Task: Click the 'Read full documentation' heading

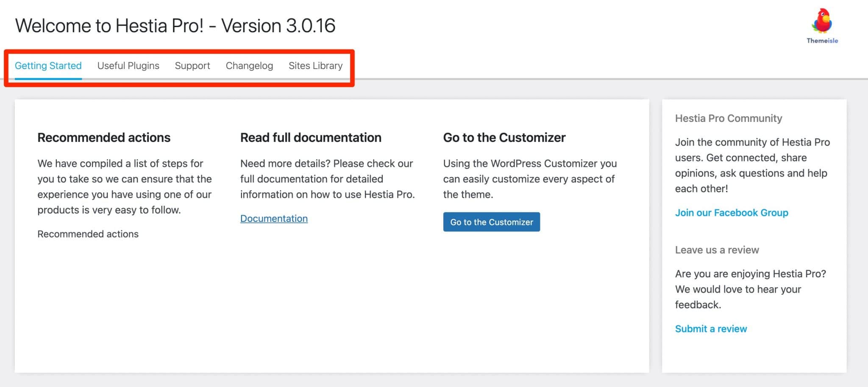Action: [x=311, y=138]
